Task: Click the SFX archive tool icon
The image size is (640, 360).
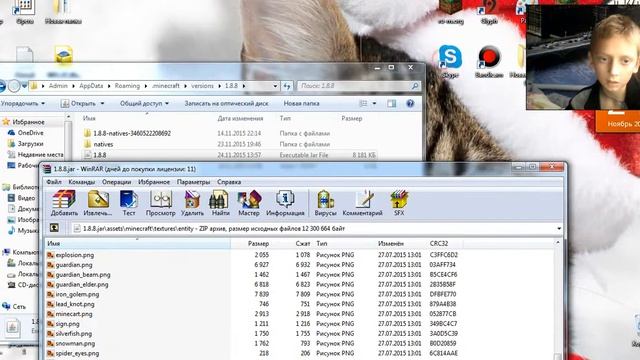Action: point(399,203)
